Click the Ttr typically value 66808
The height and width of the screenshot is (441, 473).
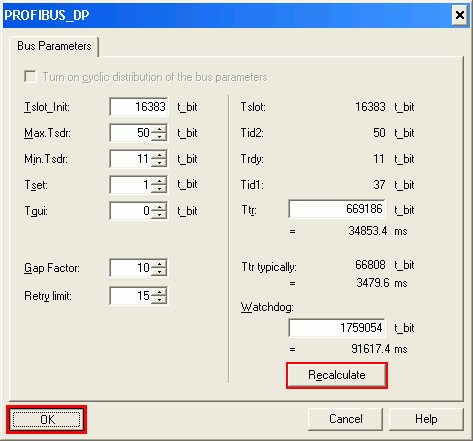(370, 265)
